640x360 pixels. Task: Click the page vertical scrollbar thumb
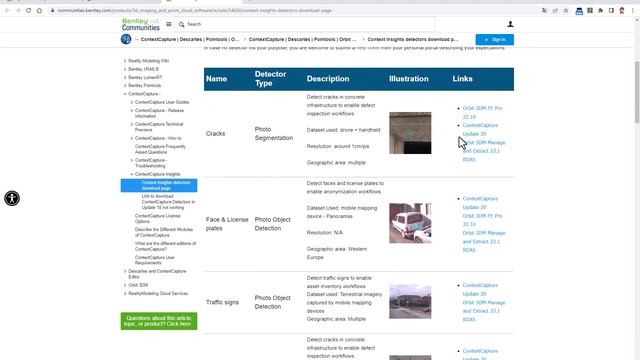click(637, 92)
